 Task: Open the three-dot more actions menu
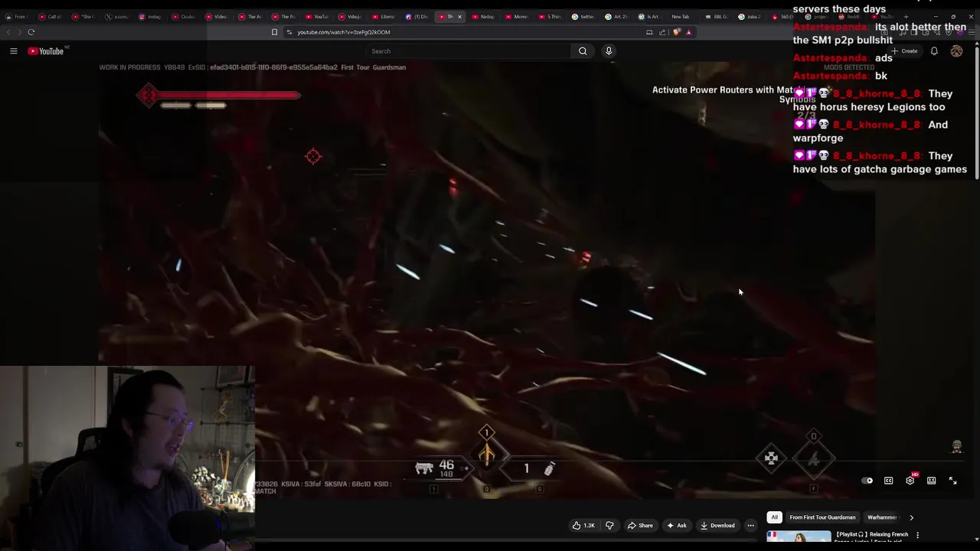tap(750, 526)
